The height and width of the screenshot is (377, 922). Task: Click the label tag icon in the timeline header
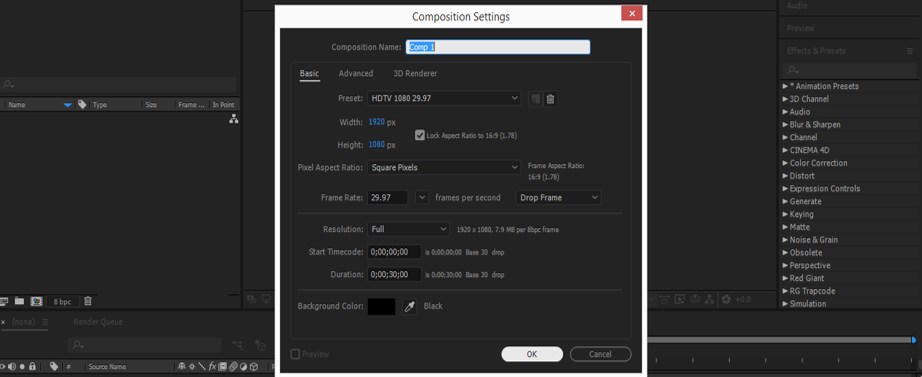(x=54, y=366)
